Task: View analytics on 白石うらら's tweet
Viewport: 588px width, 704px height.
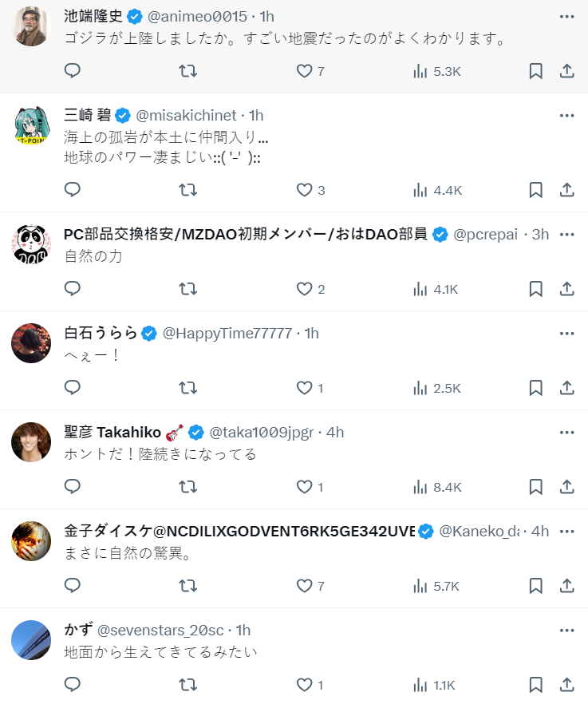Action: click(x=437, y=388)
